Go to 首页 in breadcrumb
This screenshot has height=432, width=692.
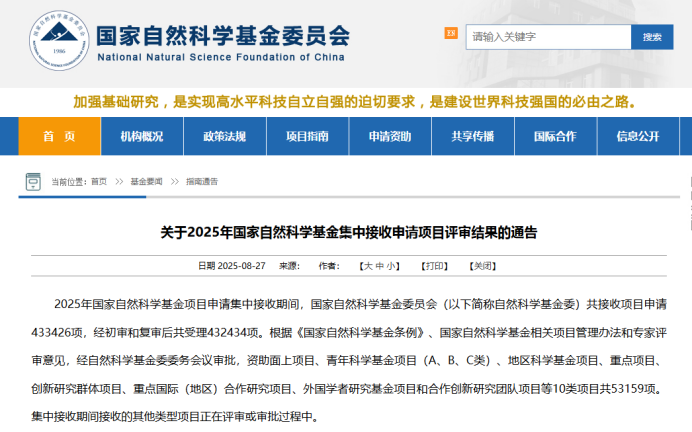point(99,181)
